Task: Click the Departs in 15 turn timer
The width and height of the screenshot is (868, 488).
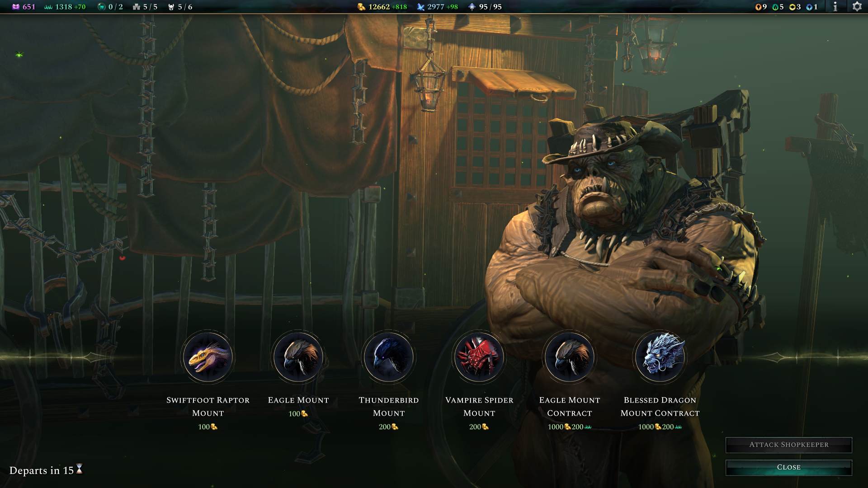Action: point(46,470)
